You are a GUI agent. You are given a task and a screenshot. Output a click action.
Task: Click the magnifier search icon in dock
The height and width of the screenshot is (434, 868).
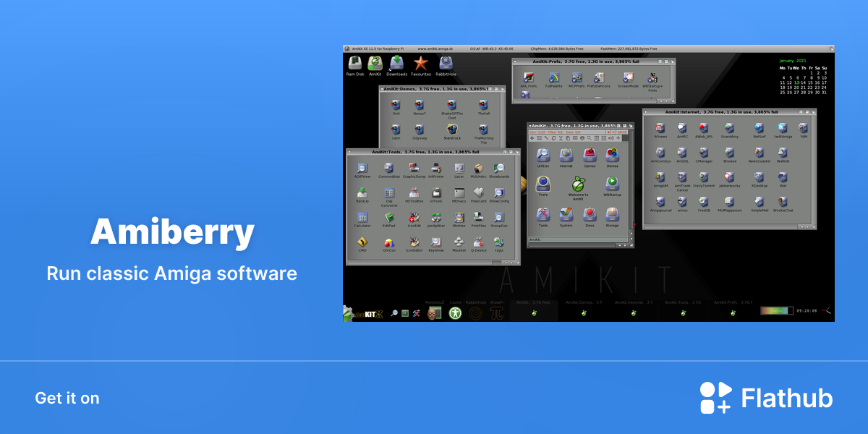[x=394, y=313]
